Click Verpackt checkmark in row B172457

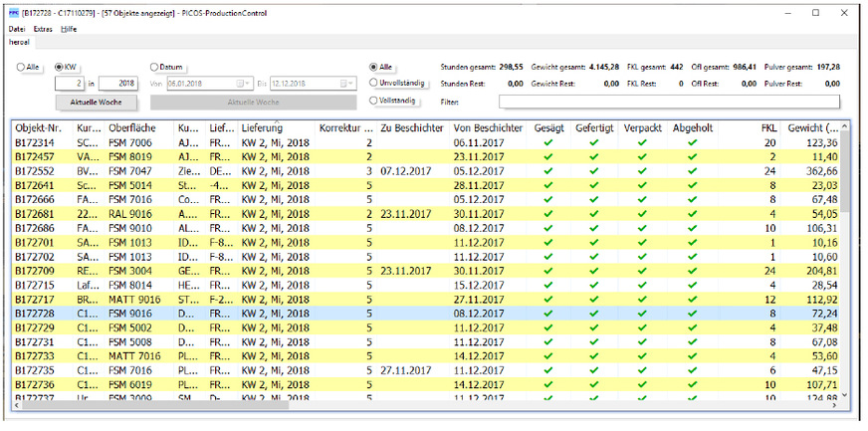pos(642,157)
